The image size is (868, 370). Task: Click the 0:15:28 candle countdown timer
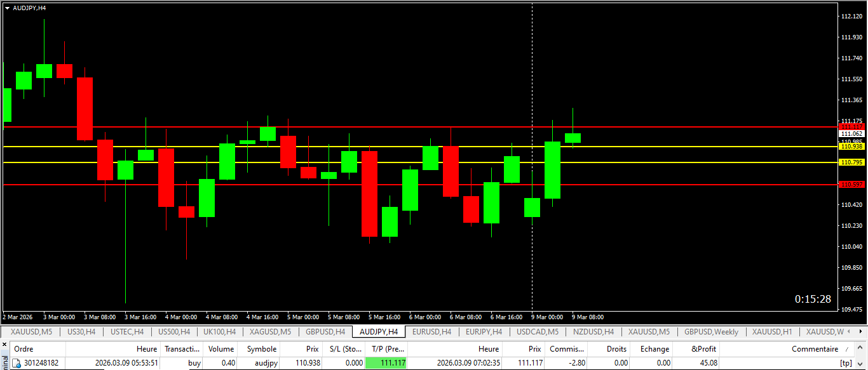pos(813,299)
